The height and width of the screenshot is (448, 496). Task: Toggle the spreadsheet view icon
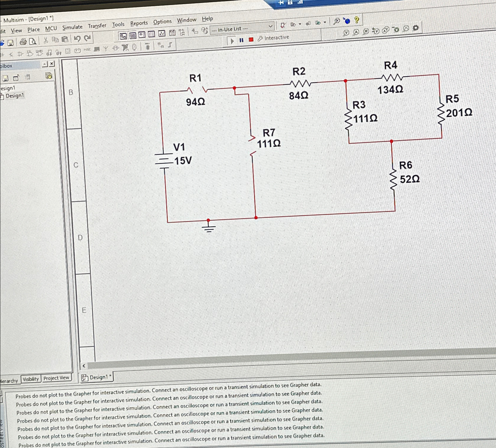pyautogui.click(x=133, y=36)
